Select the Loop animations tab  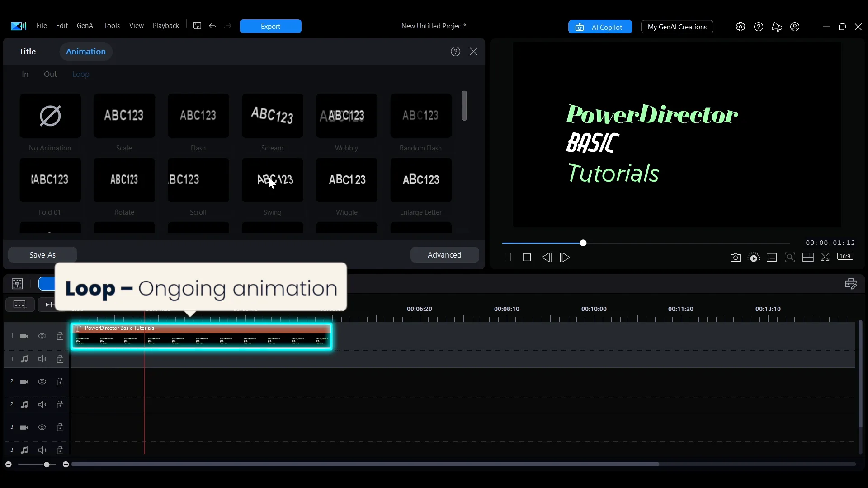81,74
